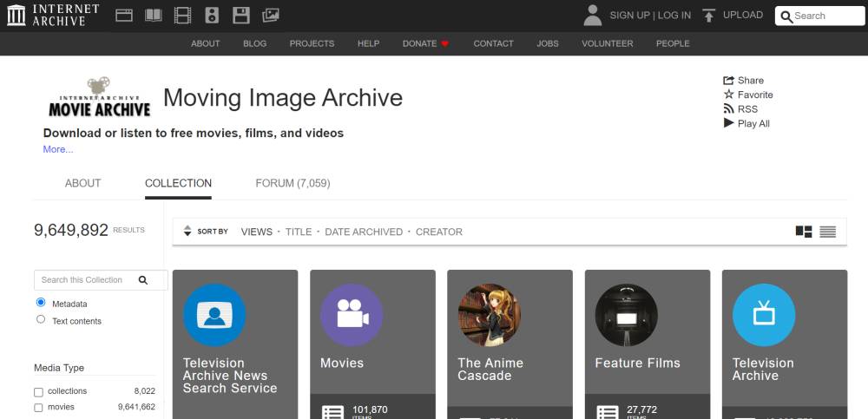The image size is (868, 419).
Task: Open The Anime Cascade thumbnail
Action: [x=490, y=315]
